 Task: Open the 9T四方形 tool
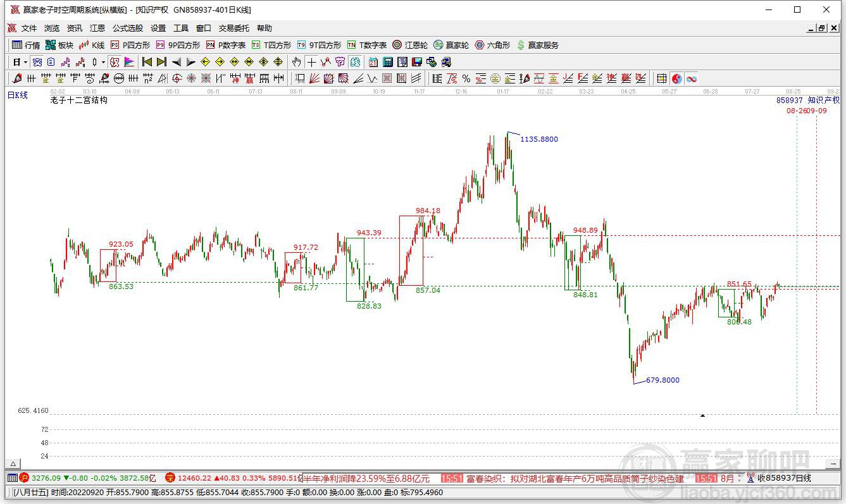319,45
